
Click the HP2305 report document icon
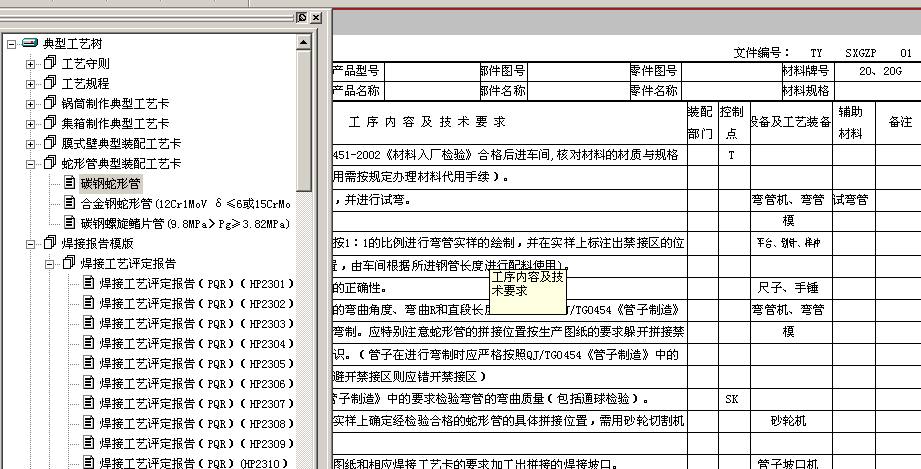click(x=89, y=363)
